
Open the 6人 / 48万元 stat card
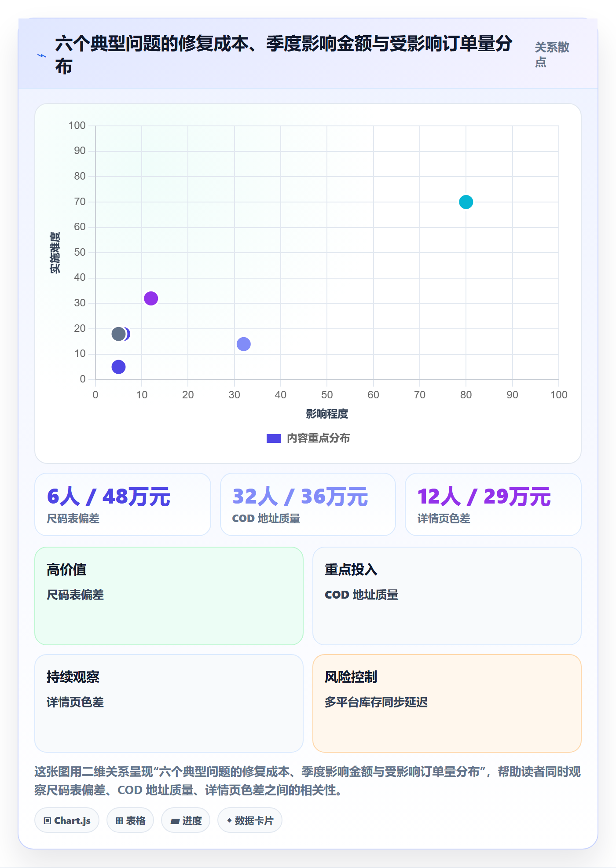[123, 504]
